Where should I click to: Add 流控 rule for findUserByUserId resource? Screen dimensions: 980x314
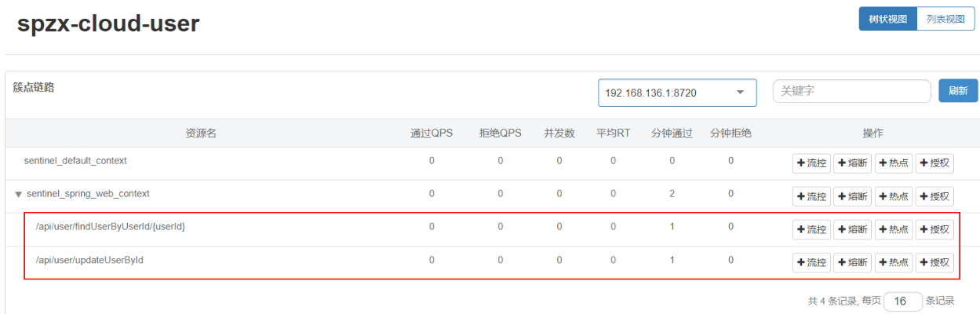pos(811,229)
